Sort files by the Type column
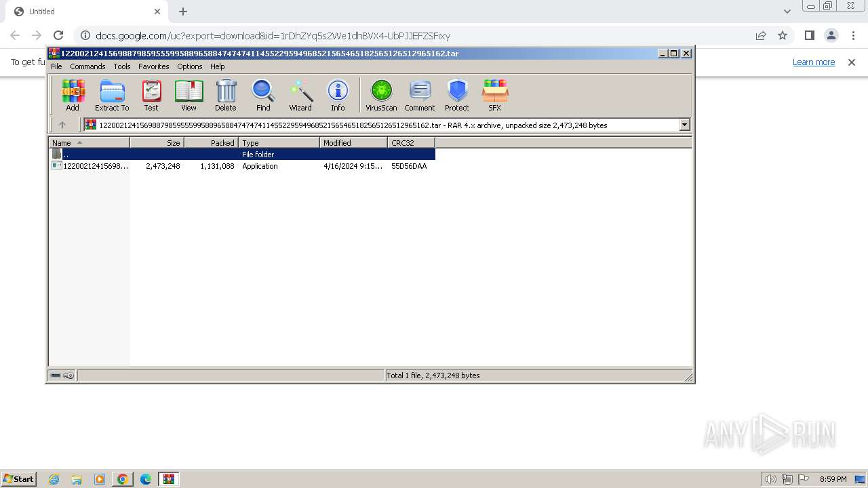This screenshot has width=868, height=488. click(x=279, y=143)
